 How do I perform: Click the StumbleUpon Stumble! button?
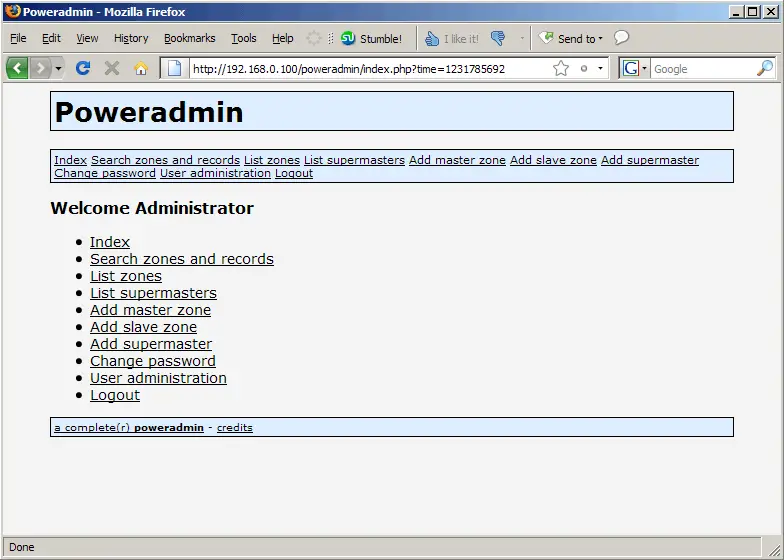tap(372, 38)
